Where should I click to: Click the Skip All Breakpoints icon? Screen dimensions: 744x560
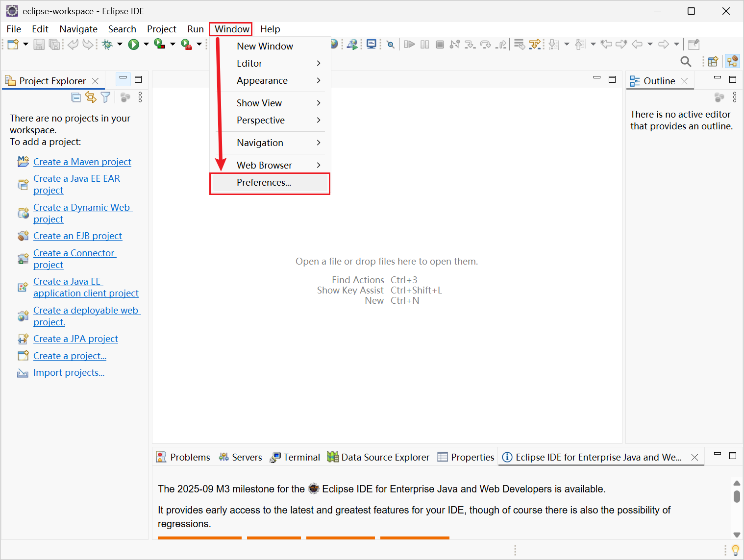390,45
